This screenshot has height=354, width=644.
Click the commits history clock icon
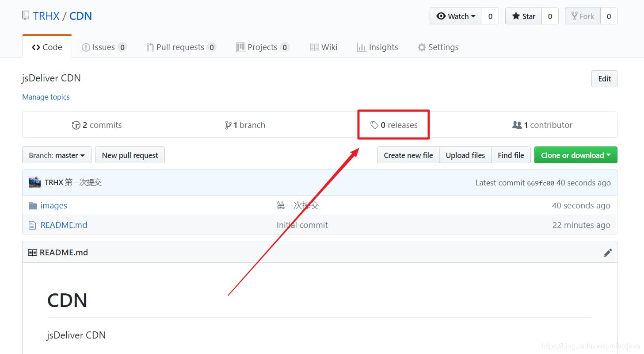[76, 125]
